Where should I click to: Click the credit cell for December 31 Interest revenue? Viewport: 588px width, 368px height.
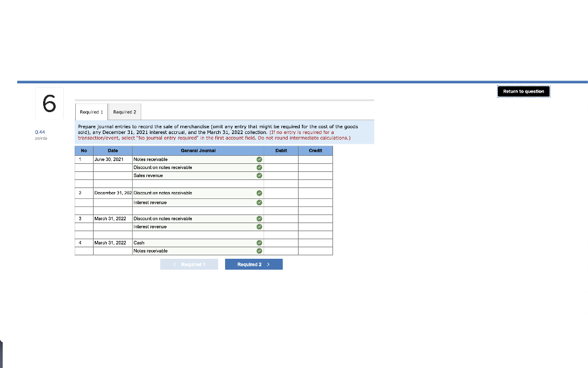point(315,202)
